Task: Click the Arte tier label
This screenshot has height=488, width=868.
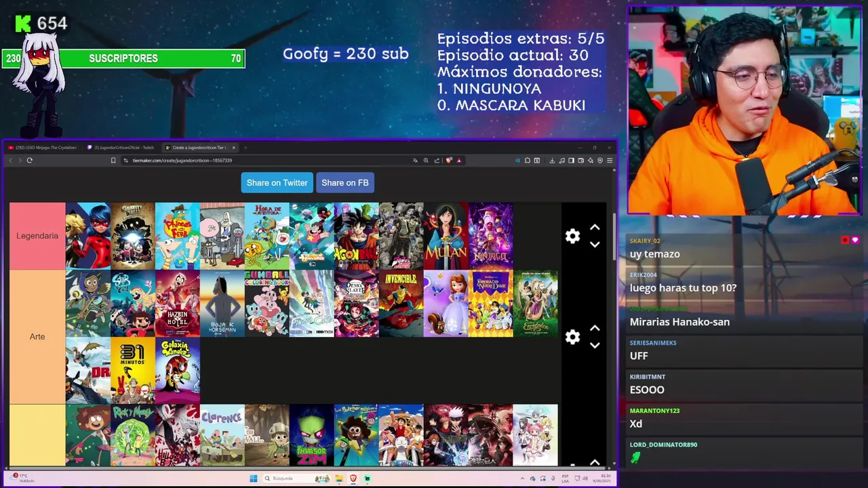Action: point(37,337)
